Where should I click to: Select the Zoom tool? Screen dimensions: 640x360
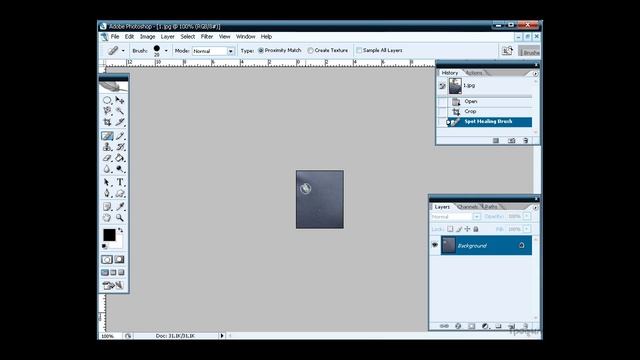coord(120,218)
